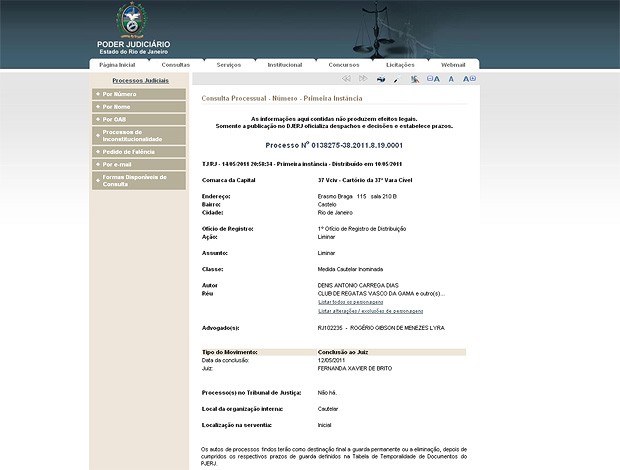The image size is (620, 470).
Task: Click the forward double-arrow icon
Action: click(364, 78)
